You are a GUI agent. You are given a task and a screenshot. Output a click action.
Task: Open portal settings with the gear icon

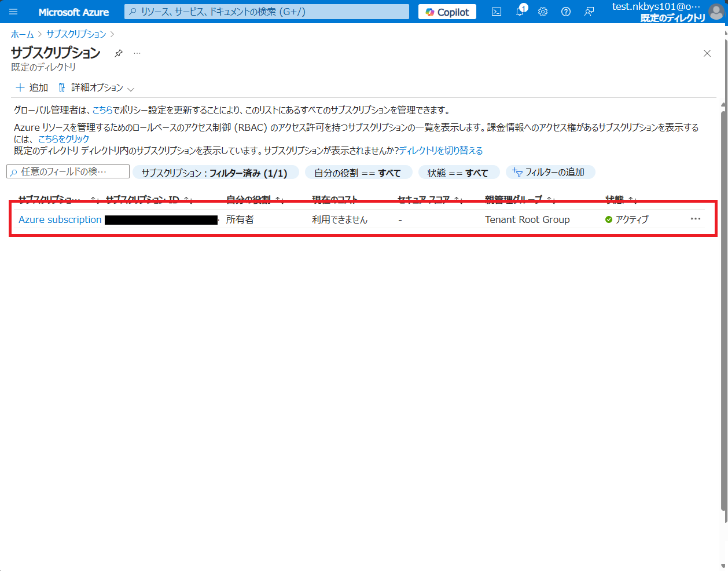(x=542, y=12)
